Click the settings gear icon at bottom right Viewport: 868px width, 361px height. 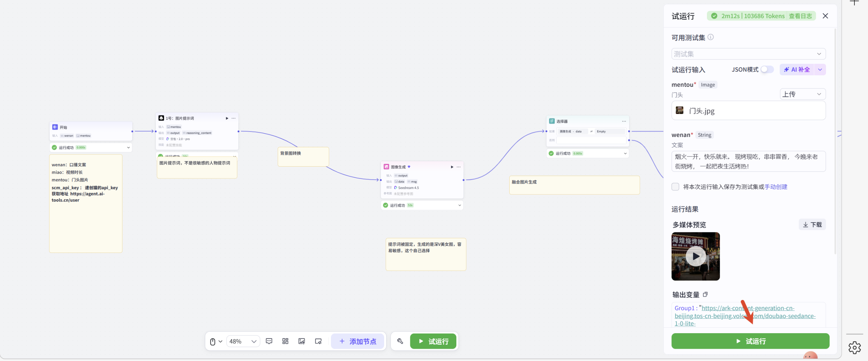(x=854, y=347)
